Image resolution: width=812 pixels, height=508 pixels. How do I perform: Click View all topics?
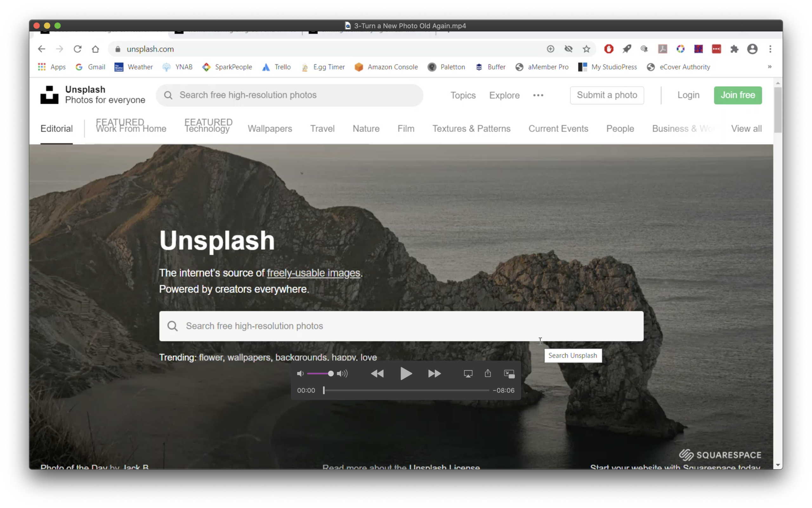click(746, 129)
